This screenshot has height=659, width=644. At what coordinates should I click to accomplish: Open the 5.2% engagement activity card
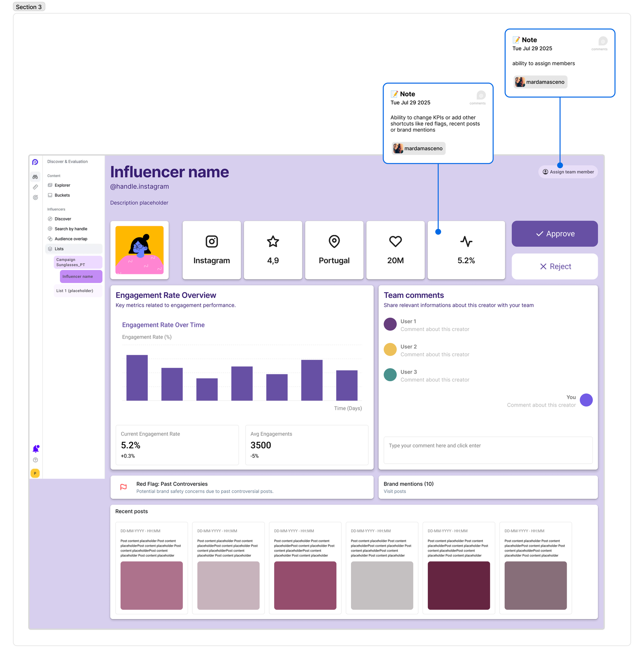coord(466,250)
